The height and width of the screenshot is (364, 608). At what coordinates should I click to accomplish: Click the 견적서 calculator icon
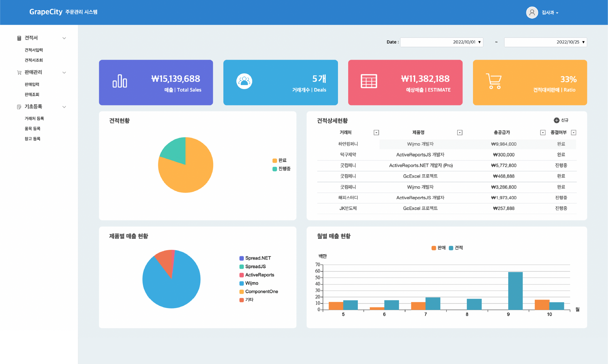tap(19, 38)
